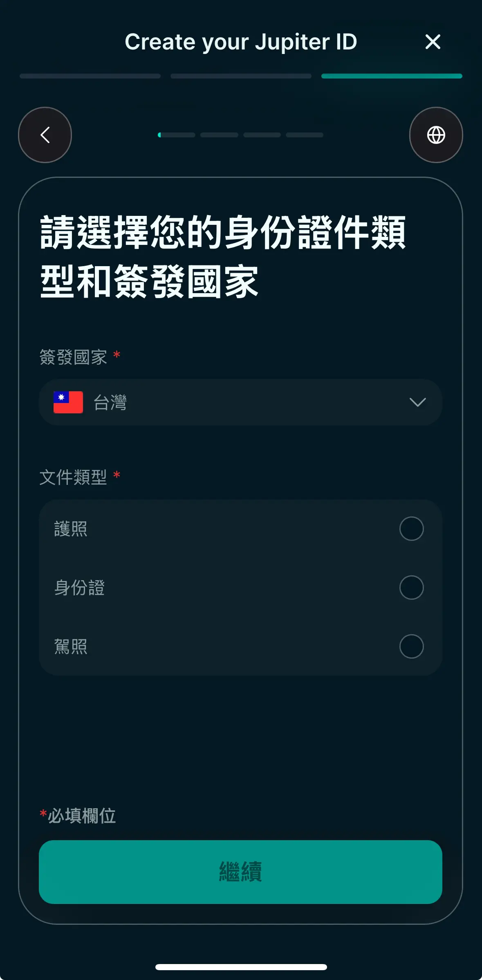This screenshot has height=980, width=482.
Task: Open the globe language selector
Action: tap(436, 135)
